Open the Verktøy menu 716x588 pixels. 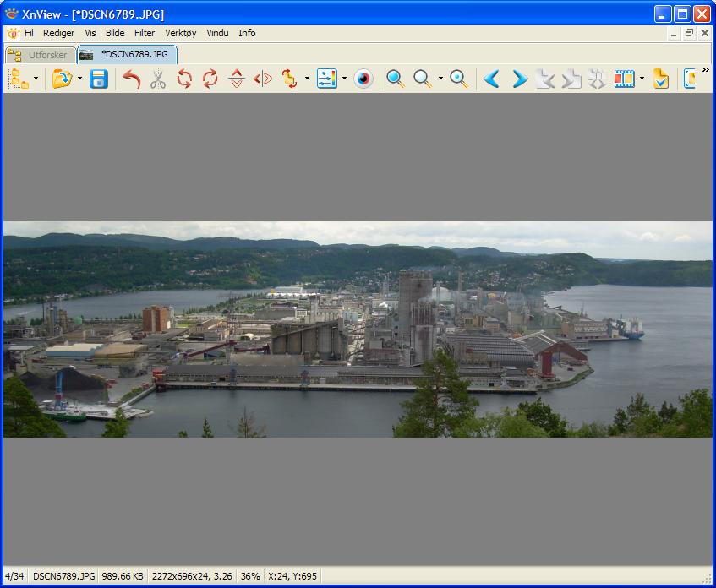coord(181,33)
